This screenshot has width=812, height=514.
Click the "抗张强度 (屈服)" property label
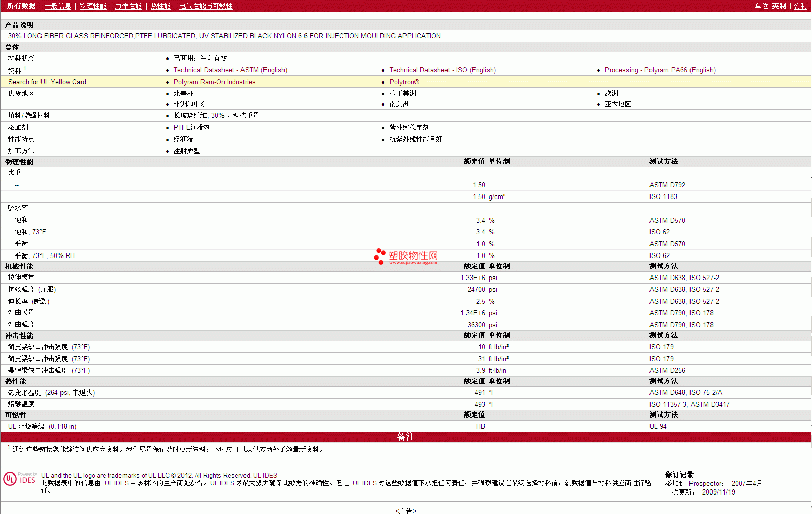pyautogui.click(x=32, y=290)
